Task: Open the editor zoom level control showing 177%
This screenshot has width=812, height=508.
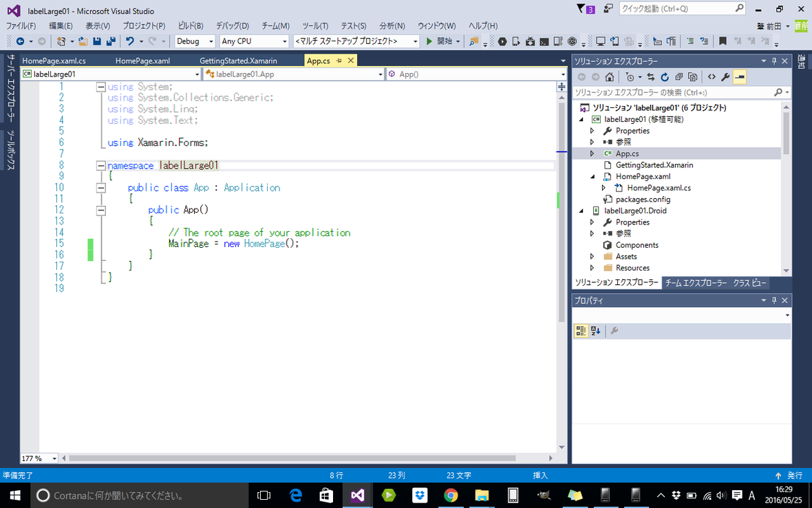Action: [39, 458]
